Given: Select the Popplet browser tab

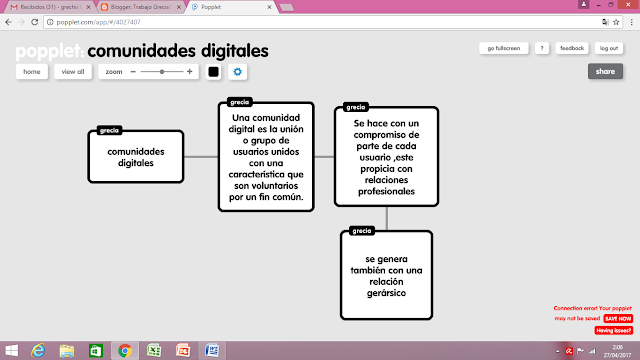Looking at the screenshot, I should point(231,7).
